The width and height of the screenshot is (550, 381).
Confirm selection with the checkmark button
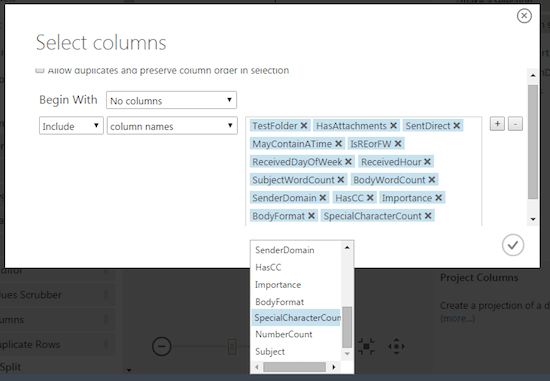pos(513,245)
